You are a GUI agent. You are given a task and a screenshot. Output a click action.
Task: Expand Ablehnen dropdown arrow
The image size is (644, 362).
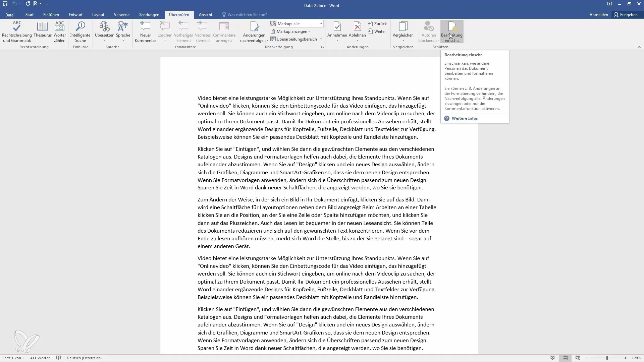pyautogui.click(x=357, y=41)
